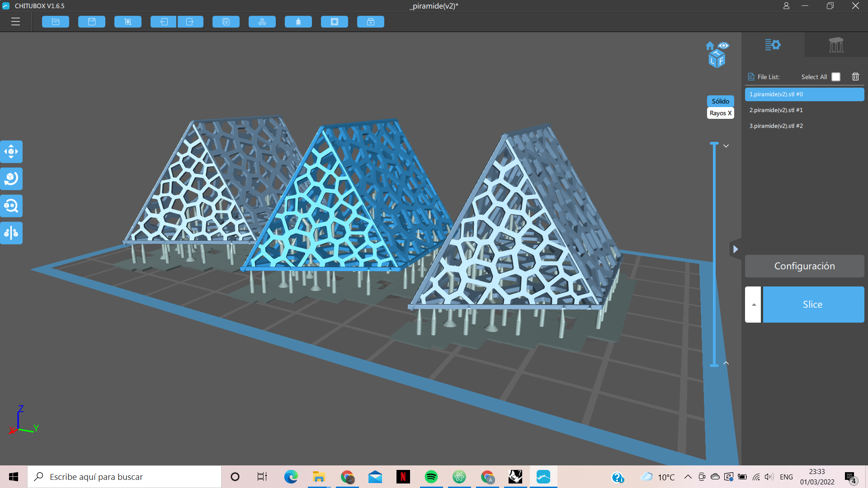This screenshot has height=488, width=868.
Task: Open the Configuración settings button
Action: click(x=805, y=266)
